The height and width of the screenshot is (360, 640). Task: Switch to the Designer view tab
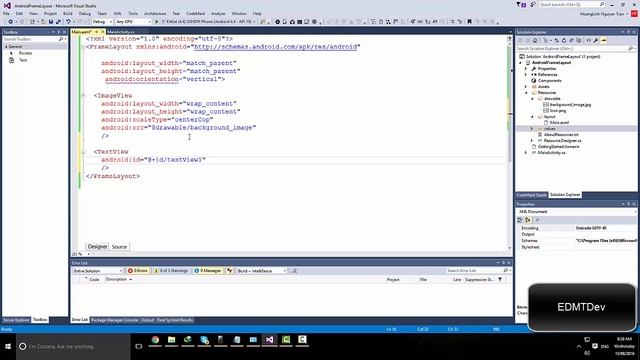click(x=98, y=247)
